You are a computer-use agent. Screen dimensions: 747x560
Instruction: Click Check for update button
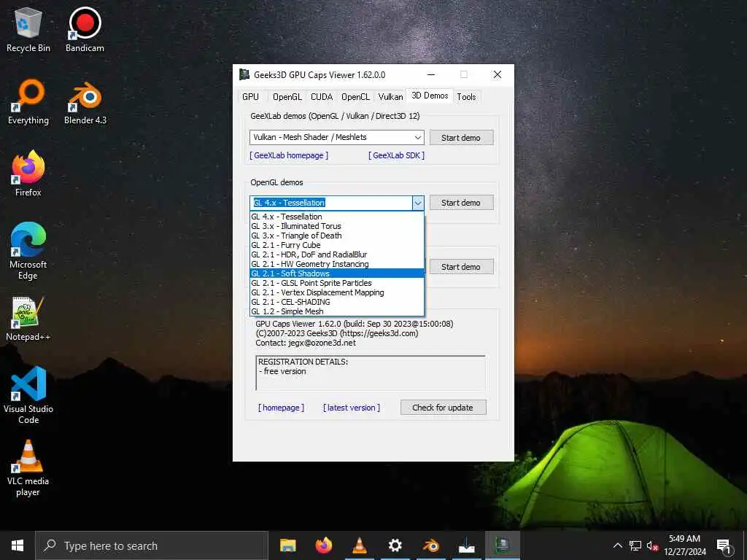[443, 408]
